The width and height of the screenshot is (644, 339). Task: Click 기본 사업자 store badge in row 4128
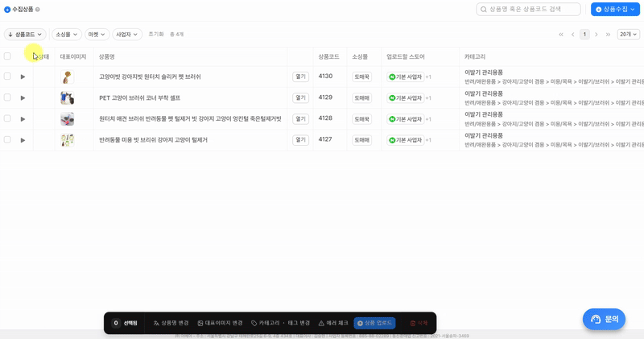(x=406, y=119)
